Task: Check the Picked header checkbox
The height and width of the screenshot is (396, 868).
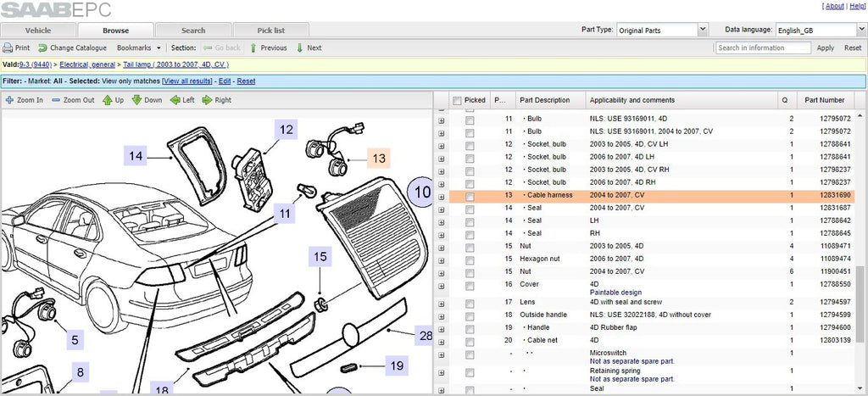Action: 457,101
